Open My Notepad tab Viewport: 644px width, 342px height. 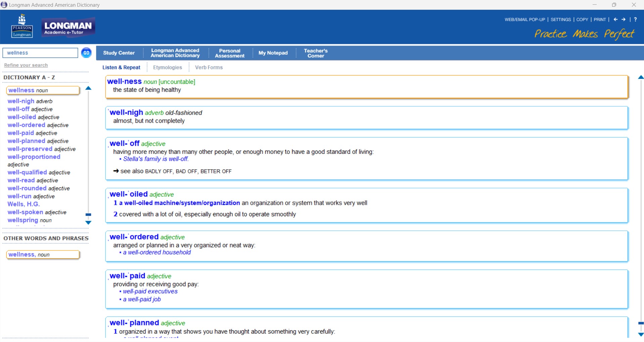(x=273, y=53)
